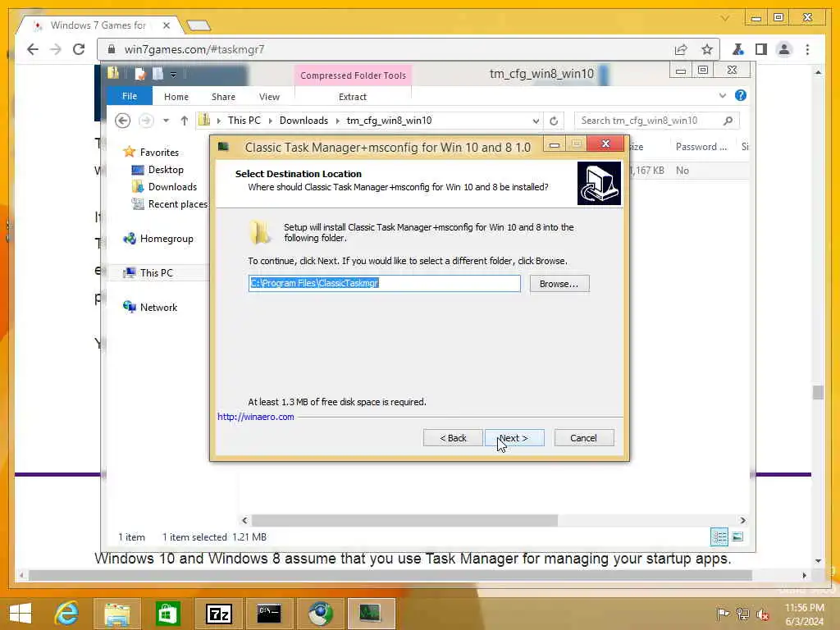Click the browser back arrow
The image size is (840, 630).
click(x=33, y=49)
